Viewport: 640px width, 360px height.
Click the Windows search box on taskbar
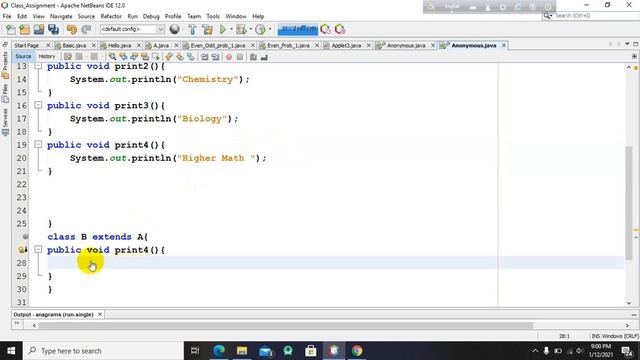point(104,351)
